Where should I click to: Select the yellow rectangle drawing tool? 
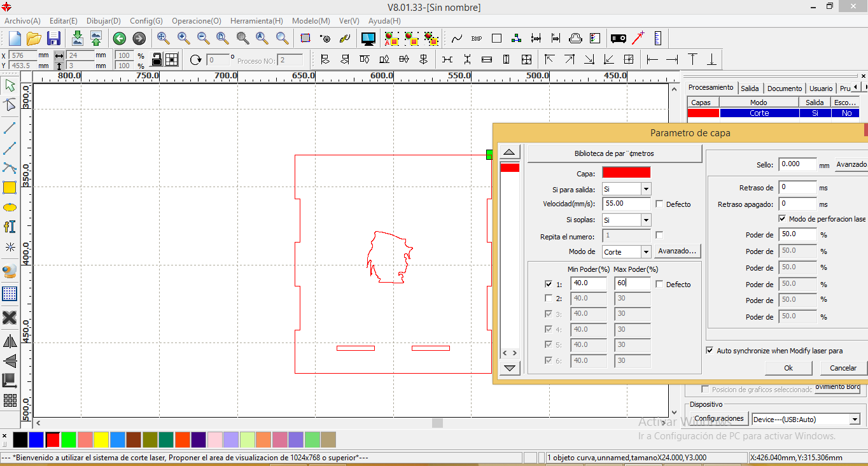tap(10, 188)
